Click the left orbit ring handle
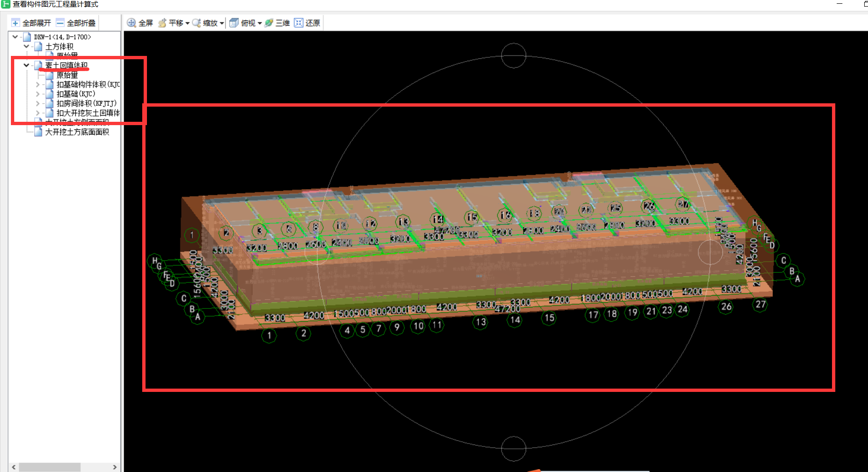868x472 pixels. (317, 252)
